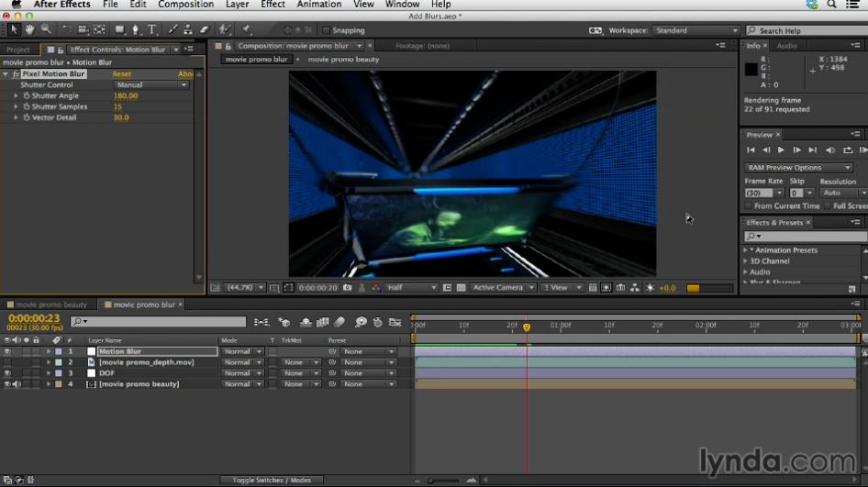Select the Zoom magnifier tool
Screen dimensions: 868x487
coord(46,29)
